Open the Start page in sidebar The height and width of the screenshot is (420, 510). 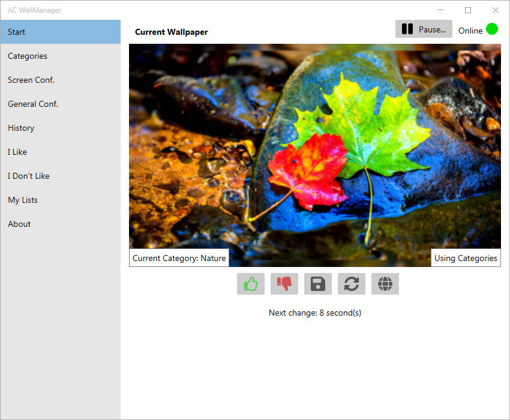coord(60,32)
